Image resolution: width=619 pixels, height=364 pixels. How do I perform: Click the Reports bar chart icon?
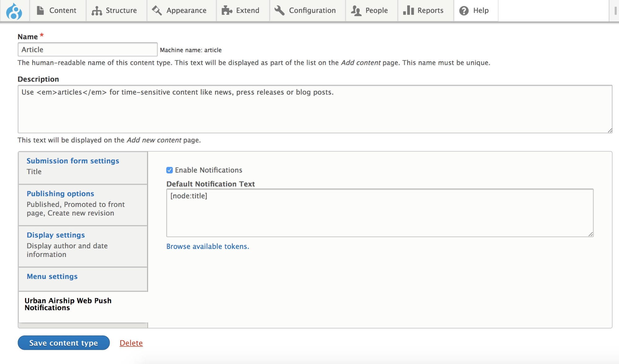coord(408,10)
